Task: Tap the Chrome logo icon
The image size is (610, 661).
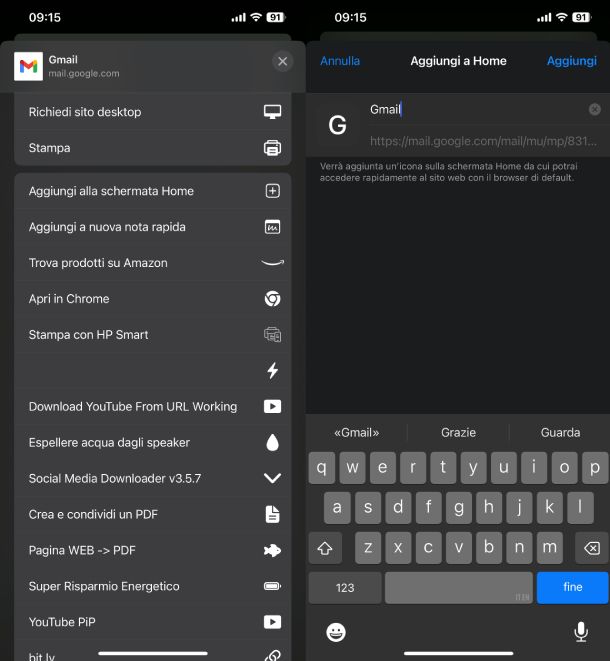Action: pos(272,299)
